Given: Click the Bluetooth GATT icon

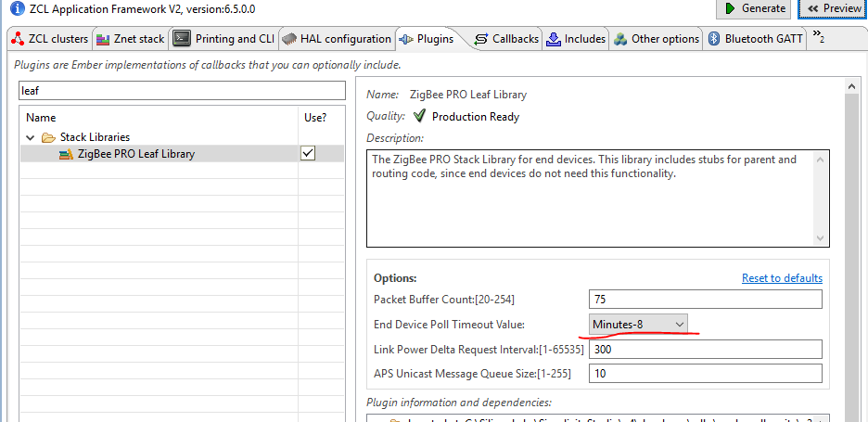Looking at the screenshot, I should click(715, 39).
